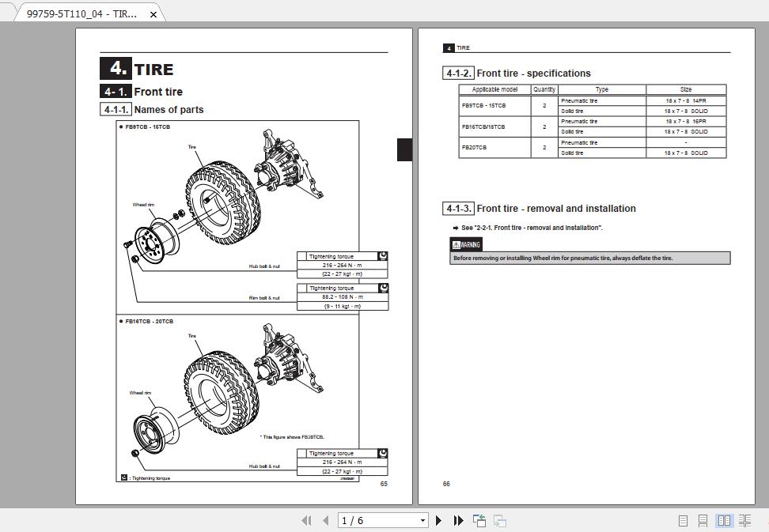Click the front tire specifications table
The height and width of the screenshot is (532, 769).
coord(592,121)
